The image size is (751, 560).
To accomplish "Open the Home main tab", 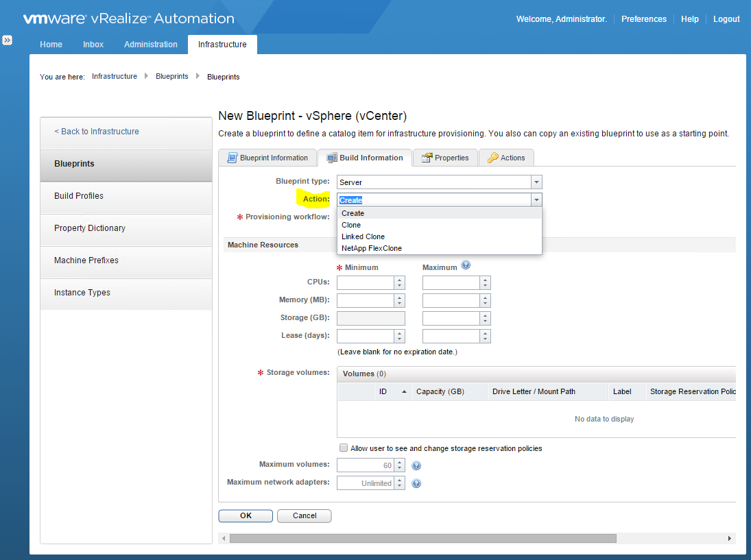I will coord(51,44).
